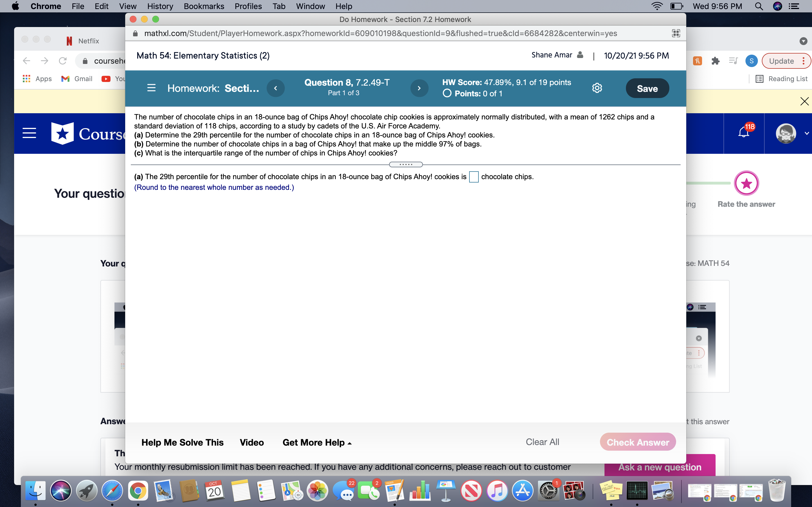Click the Honey extension icon
Image resolution: width=812 pixels, height=507 pixels.
(x=697, y=61)
